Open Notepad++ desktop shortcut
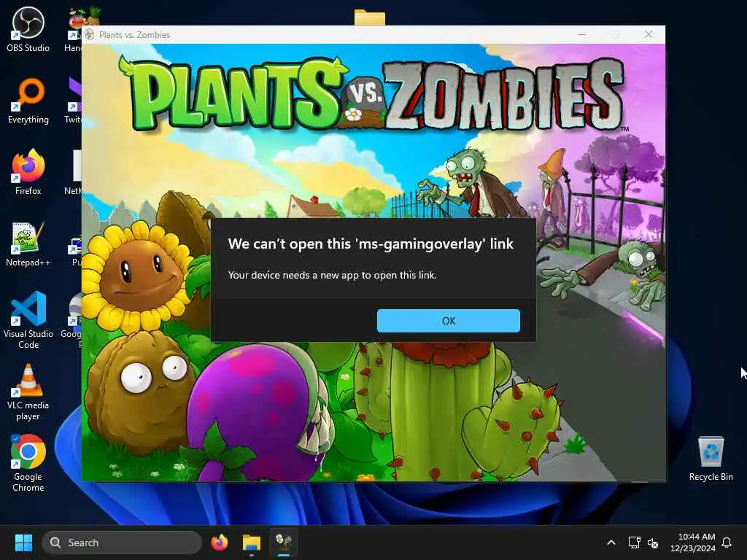 tap(28, 244)
